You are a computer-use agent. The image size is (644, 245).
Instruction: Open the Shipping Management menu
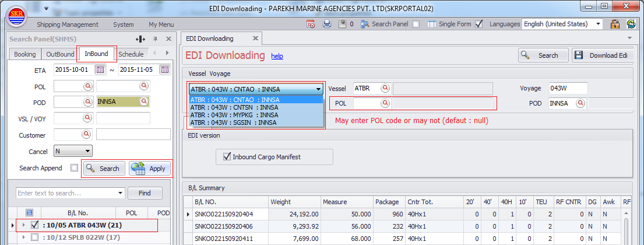[68, 24]
